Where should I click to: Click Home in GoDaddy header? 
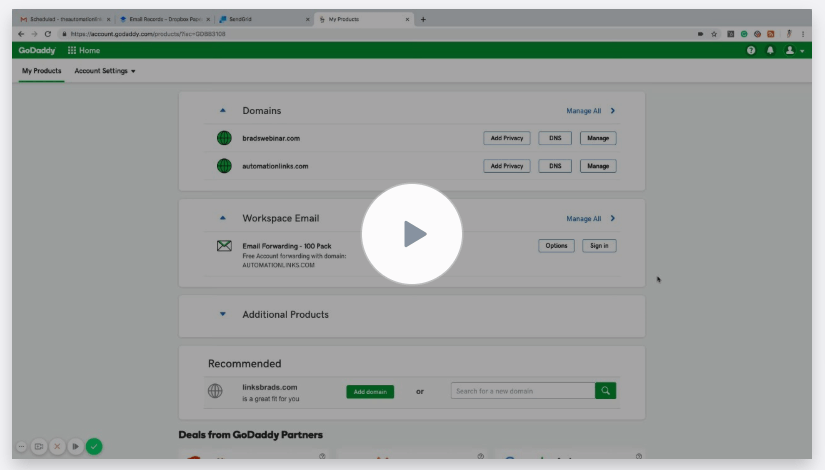[89, 51]
